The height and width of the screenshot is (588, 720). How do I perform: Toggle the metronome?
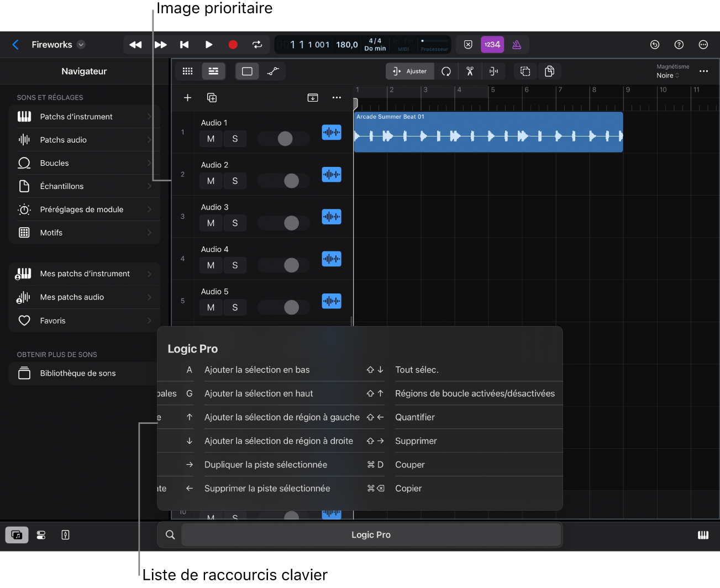(x=517, y=45)
